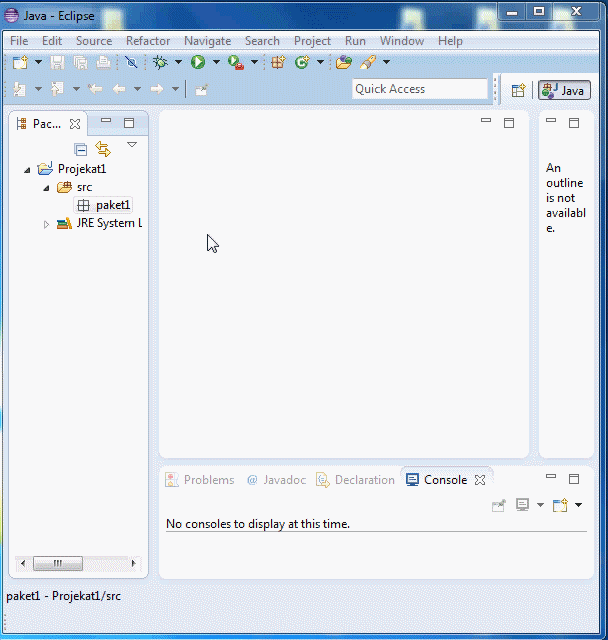Click Run Last Tool (external tools) icon

click(x=236, y=62)
